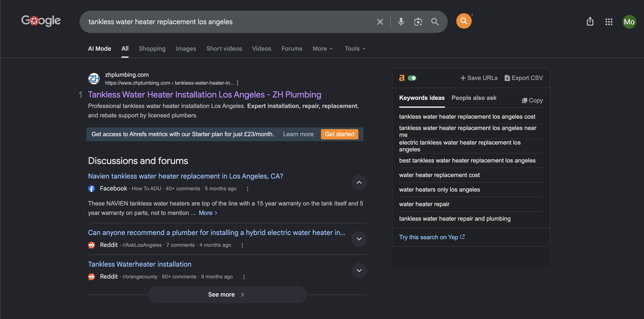Click the ZH Plumbing site favicon
Image resolution: width=644 pixels, height=319 pixels.
pos(94,78)
